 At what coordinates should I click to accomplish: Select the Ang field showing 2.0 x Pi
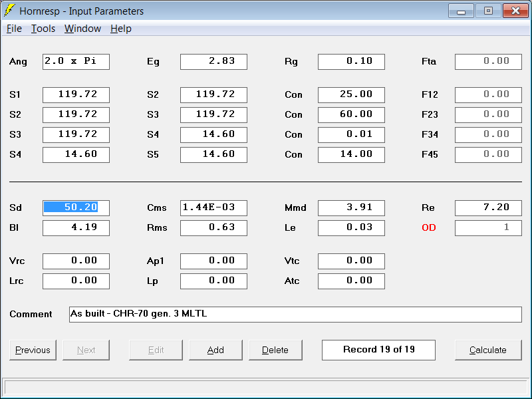click(76, 62)
